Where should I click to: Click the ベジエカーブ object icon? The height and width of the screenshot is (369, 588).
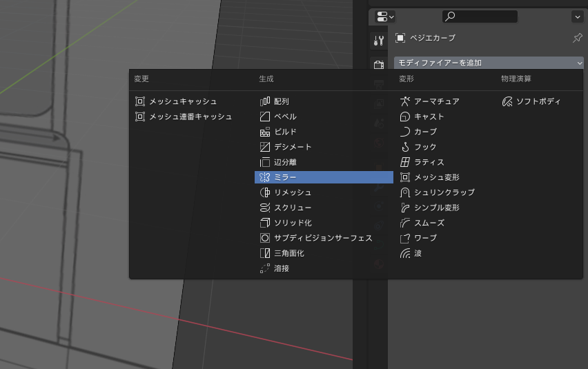coord(400,38)
